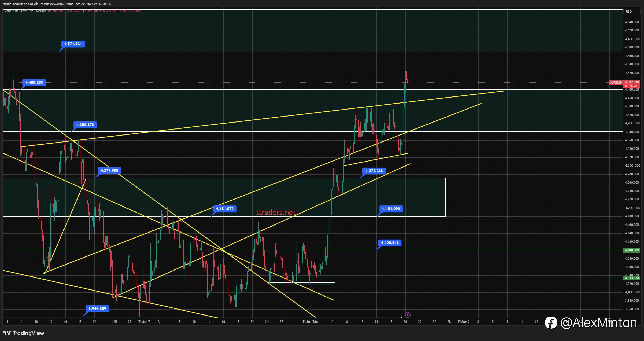The image size is (644, 341).
Task: Click the TradingView logo in the bottom-left corner
Action: point(24,333)
